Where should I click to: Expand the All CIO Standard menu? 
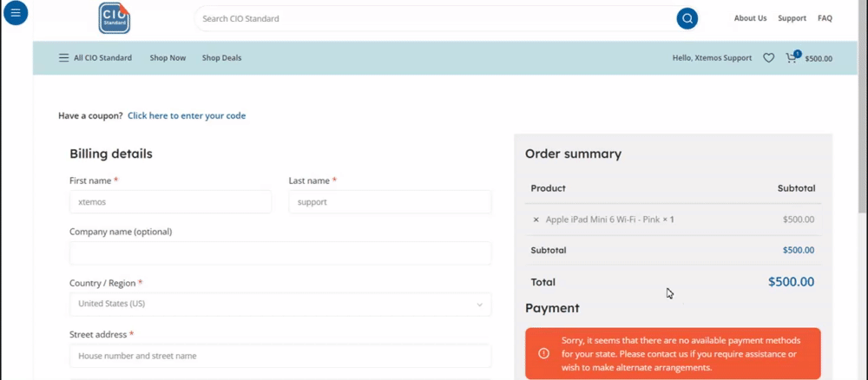(95, 58)
